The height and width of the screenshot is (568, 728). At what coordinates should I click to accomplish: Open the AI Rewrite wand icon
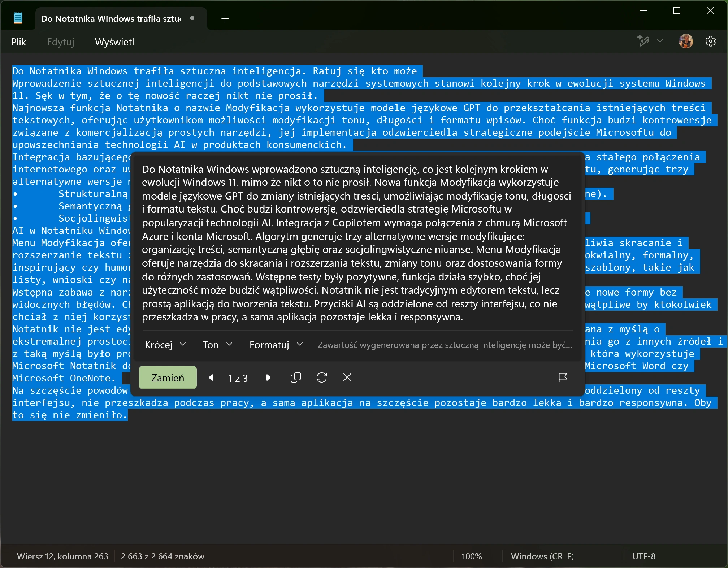[x=643, y=41]
